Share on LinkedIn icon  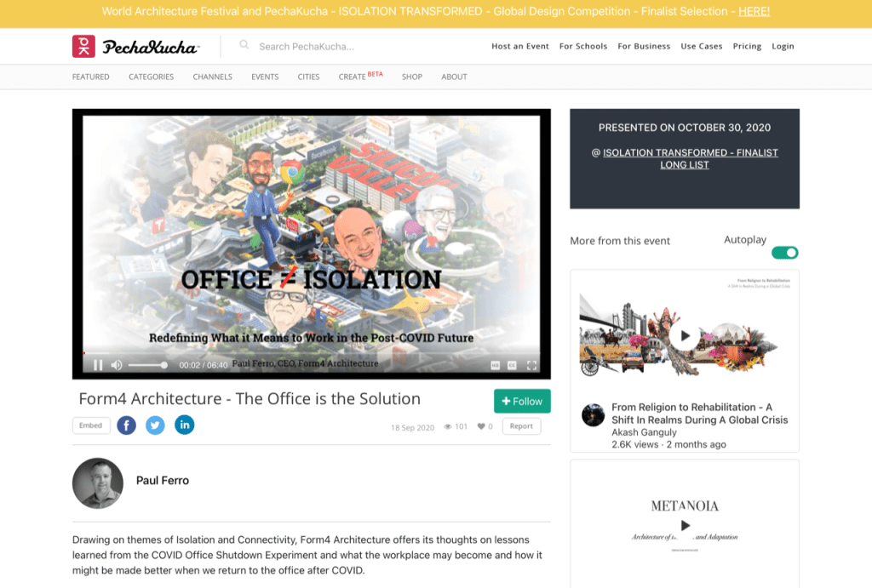(185, 425)
